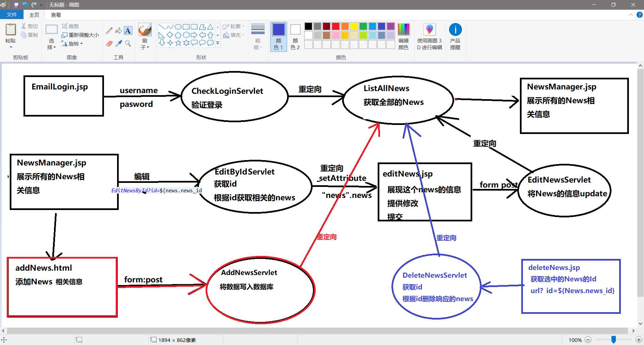Select Color 1 (颜色1) box

[278, 37]
